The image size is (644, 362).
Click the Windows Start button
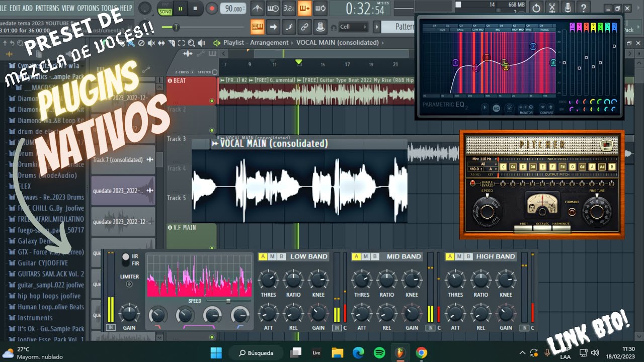click(216, 352)
